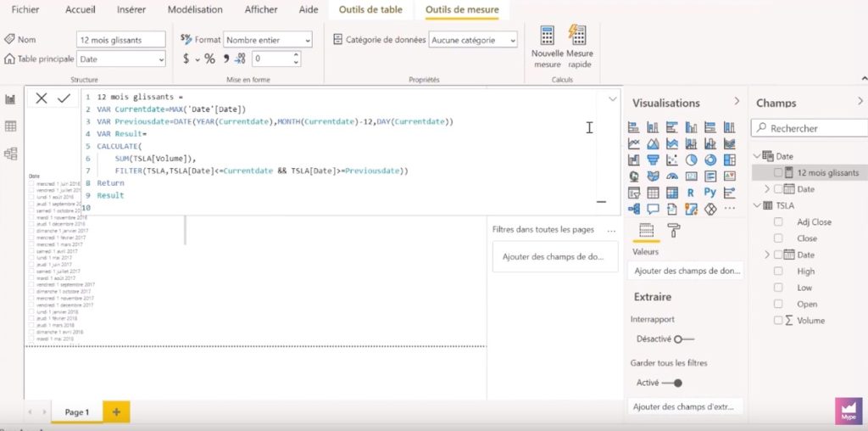Select the Python Py visual

click(x=710, y=193)
